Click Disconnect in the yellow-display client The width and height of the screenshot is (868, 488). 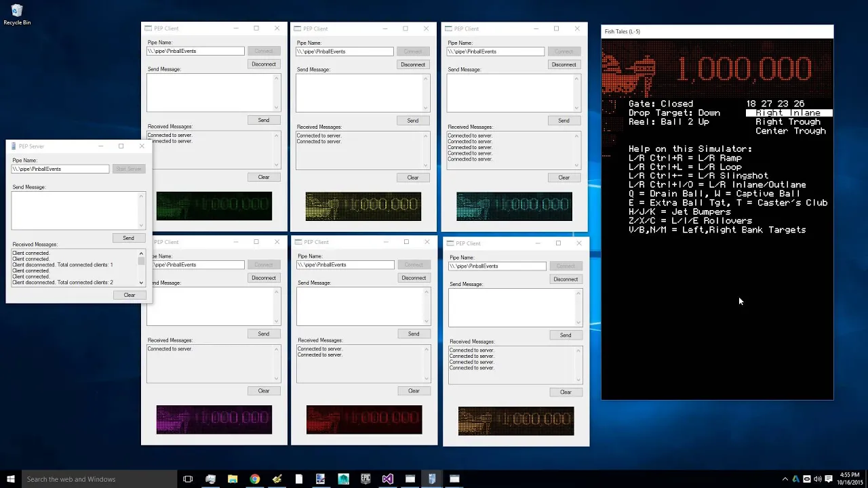413,64
